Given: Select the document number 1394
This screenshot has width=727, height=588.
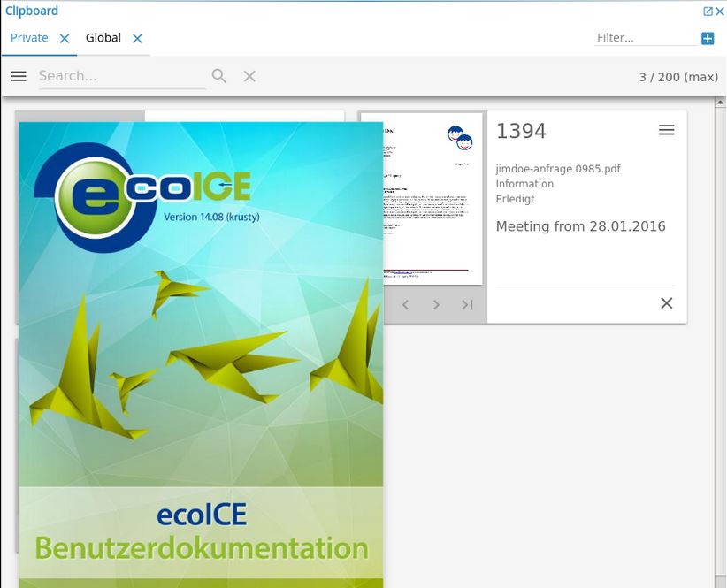Looking at the screenshot, I should click(x=521, y=131).
